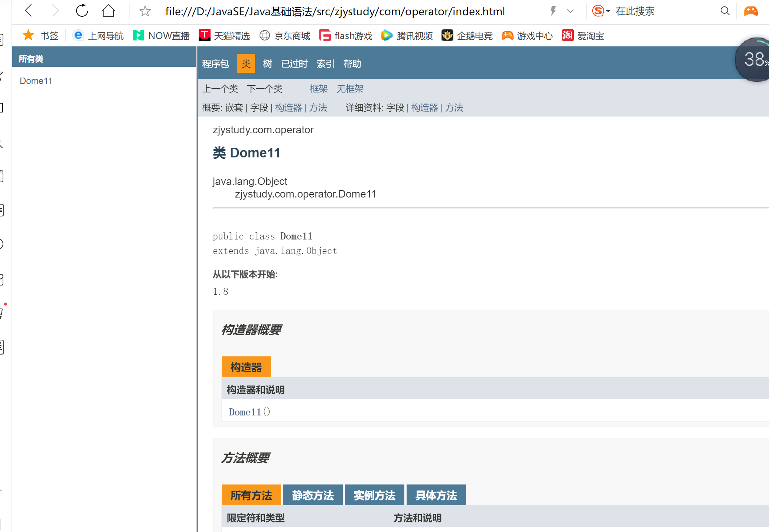Open Sogou search engine selector dropdown
769x532 pixels.
[x=601, y=11]
